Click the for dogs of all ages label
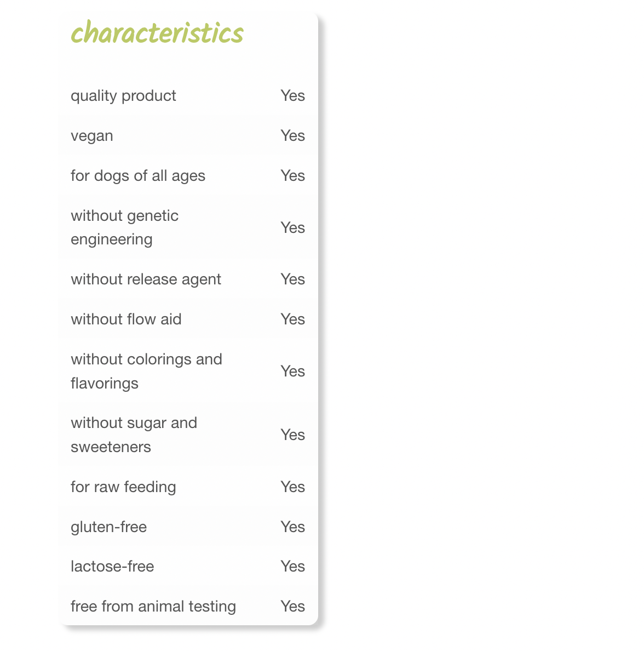This screenshot has height=651, width=644. pos(138,176)
